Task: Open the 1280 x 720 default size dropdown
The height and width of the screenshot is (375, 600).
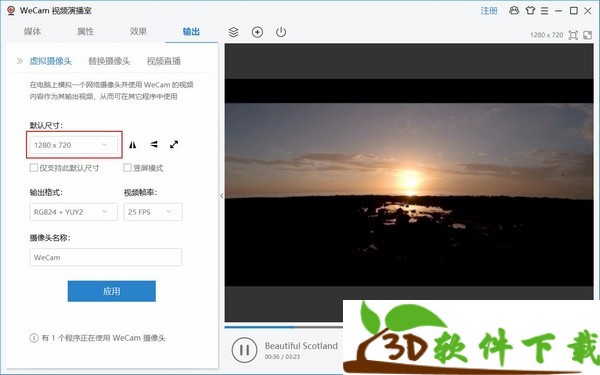Action: [x=74, y=145]
